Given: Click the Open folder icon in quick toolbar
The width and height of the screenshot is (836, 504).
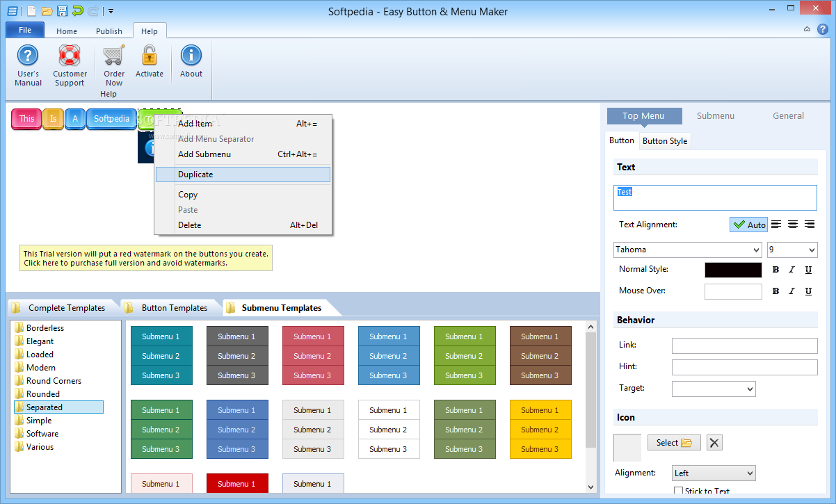Looking at the screenshot, I should coord(47,11).
